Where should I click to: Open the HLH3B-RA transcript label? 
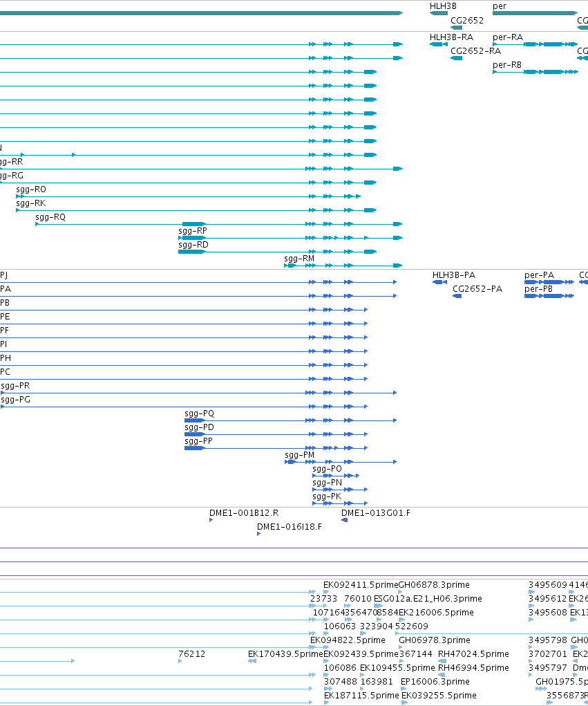(x=451, y=37)
